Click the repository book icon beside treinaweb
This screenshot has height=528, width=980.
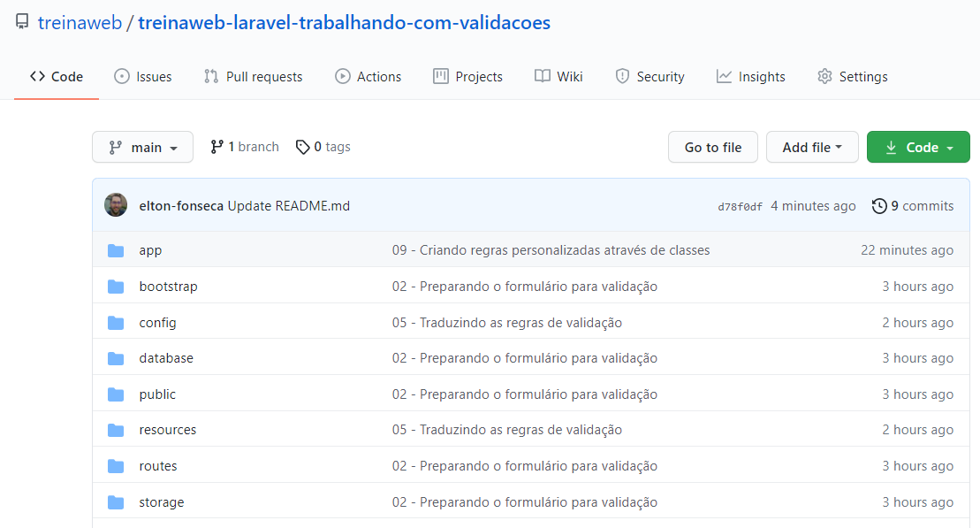22,23
